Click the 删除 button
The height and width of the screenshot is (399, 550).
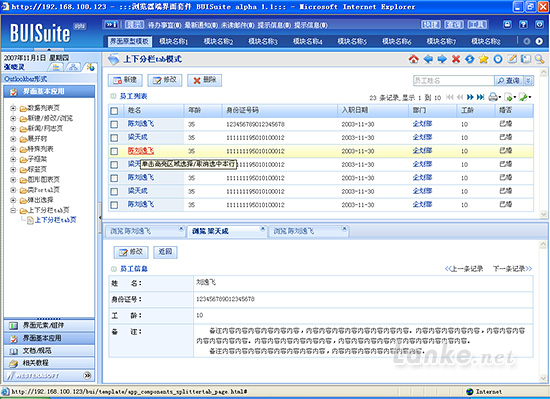pyautogui.click(x=204, y=80)
